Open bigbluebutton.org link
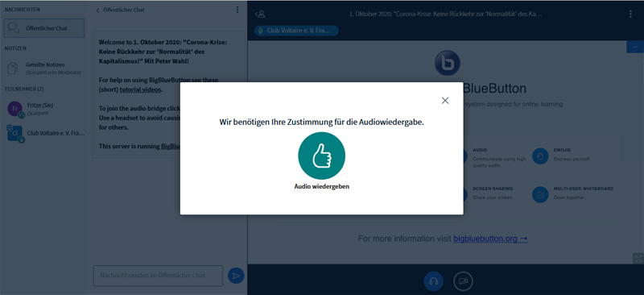Viewport: 644px width, 295px height. pyautogui.click(x=490, y=239)
